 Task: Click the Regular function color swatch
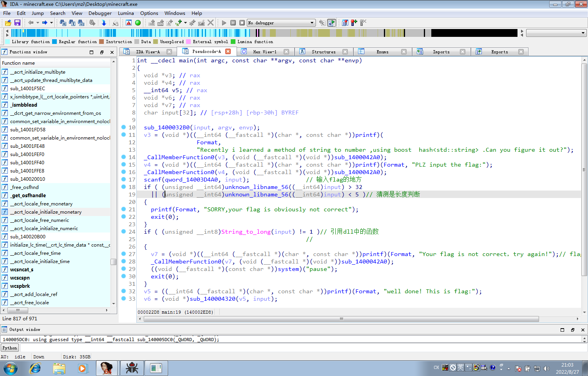tap(54, 42)
